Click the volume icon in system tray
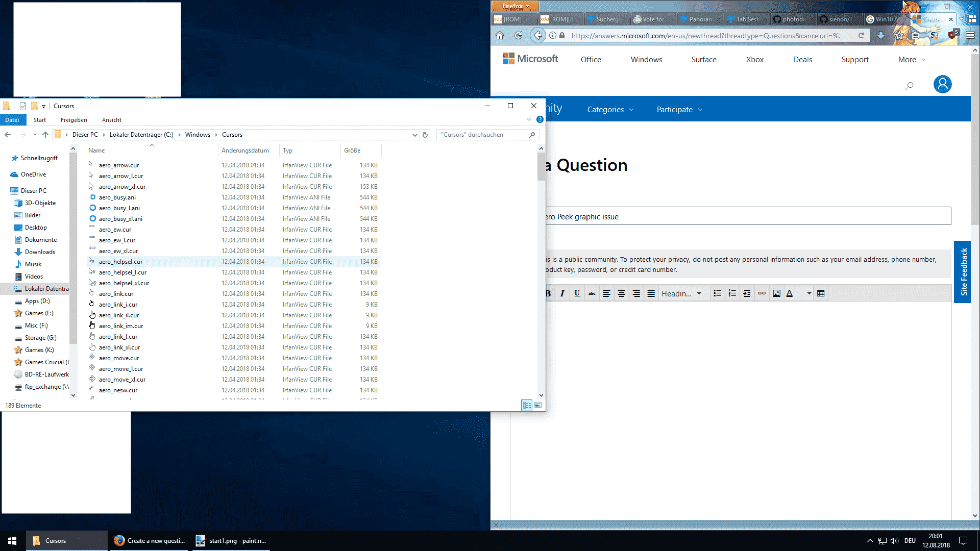 894,541
